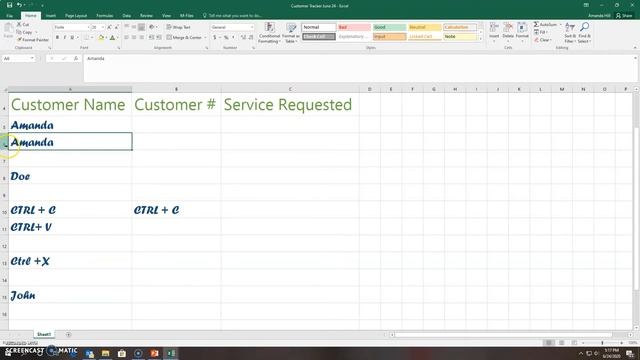Click the Save icon in the title bar
The height and width of the screenshot is (360, 640).
9,5
